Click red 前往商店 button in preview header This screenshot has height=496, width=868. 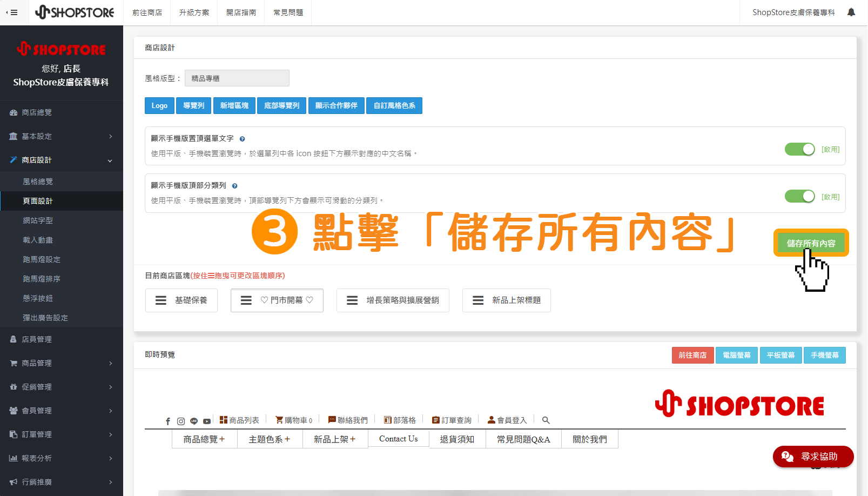tap(692, 356)
